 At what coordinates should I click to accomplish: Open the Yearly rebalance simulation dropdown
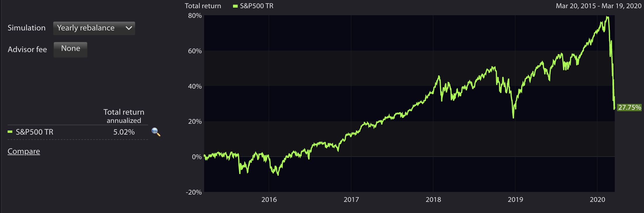click(x=94, y=28)
